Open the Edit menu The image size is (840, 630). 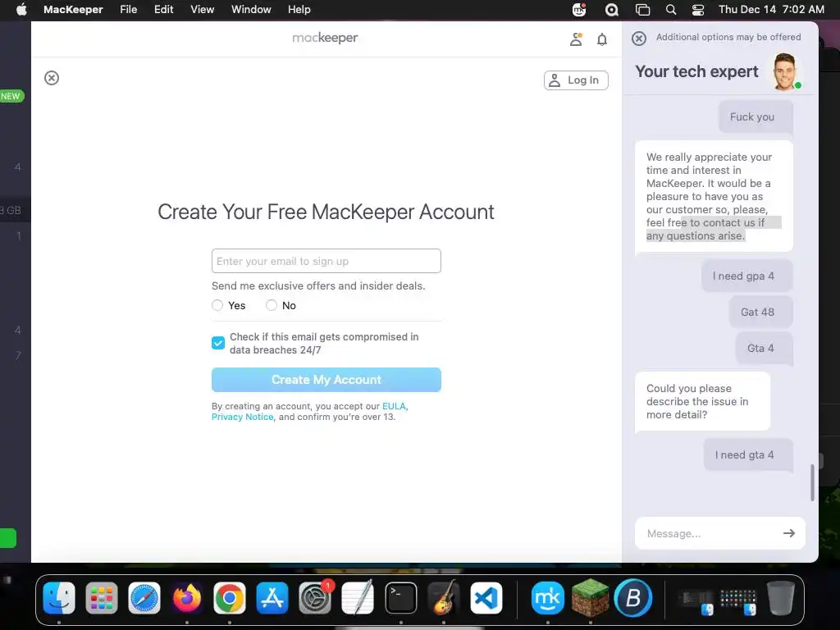163,10
